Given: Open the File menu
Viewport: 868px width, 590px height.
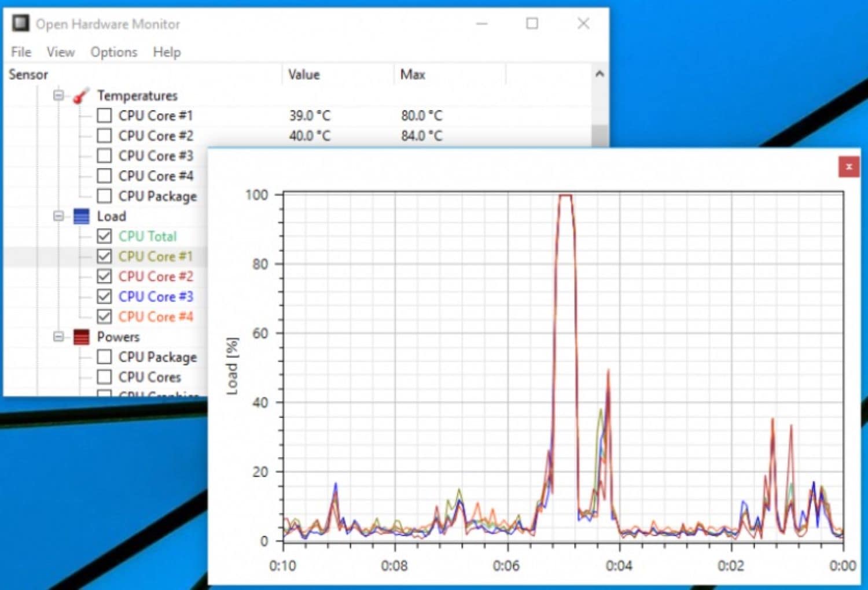Looking at the screenshot, I should (x=21, y=52).
